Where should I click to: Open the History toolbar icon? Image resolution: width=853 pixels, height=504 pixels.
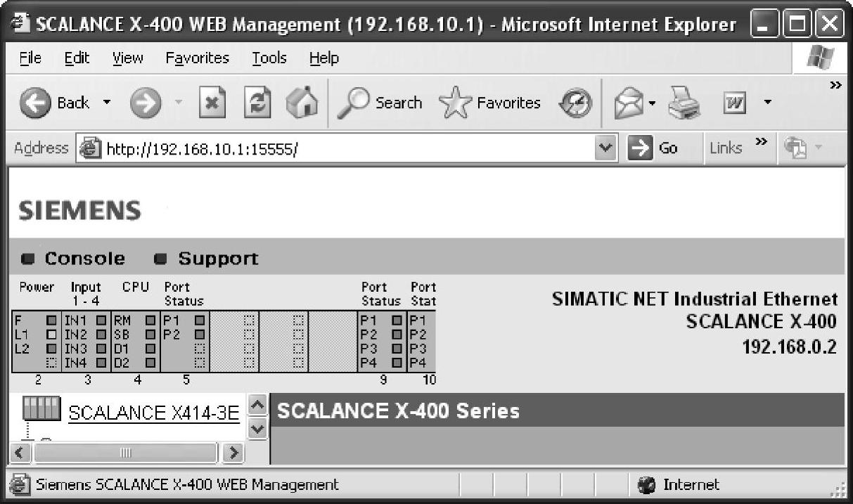pos(575,104)
